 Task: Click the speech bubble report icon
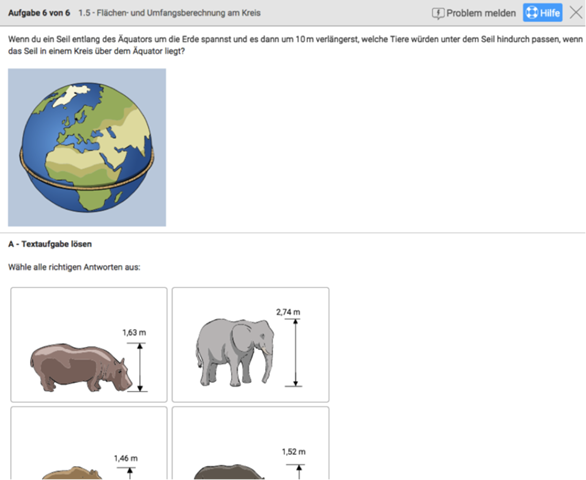(x=438, y=13)
